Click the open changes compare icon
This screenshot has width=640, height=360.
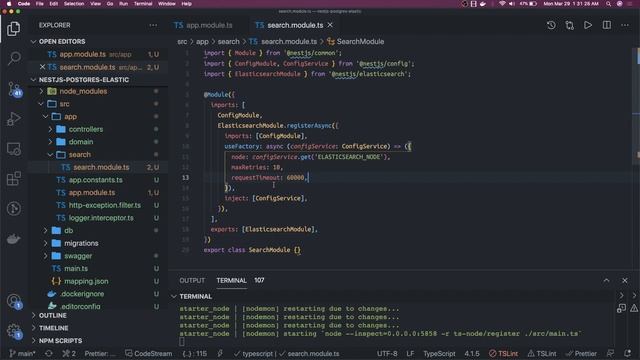569,25
